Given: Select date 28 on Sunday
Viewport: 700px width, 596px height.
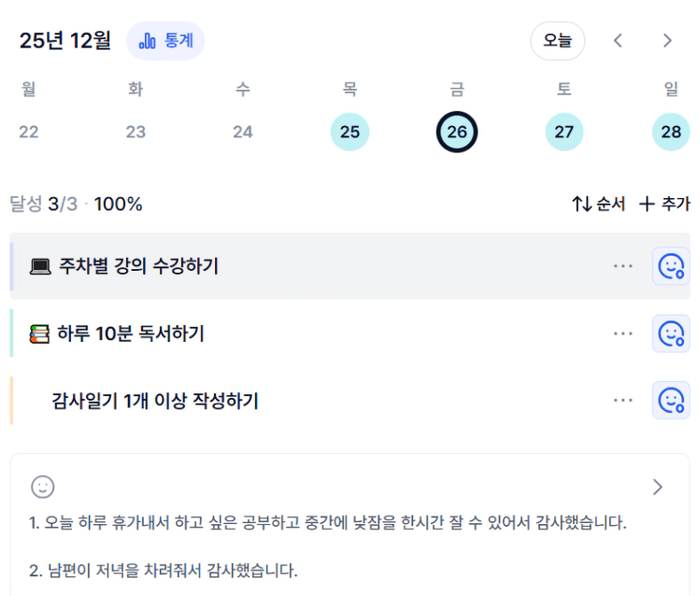Looking at the screenshot, I should coord(671,132).
